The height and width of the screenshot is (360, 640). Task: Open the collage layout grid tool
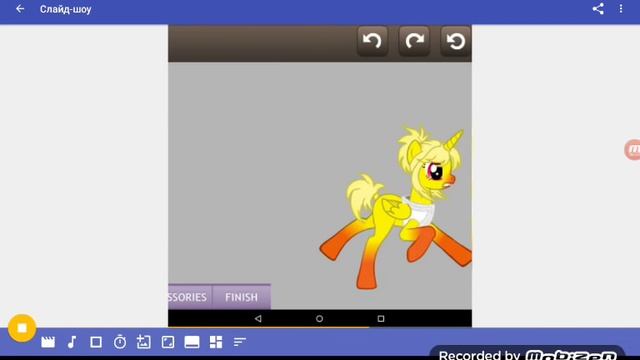[x=216, y=342]
